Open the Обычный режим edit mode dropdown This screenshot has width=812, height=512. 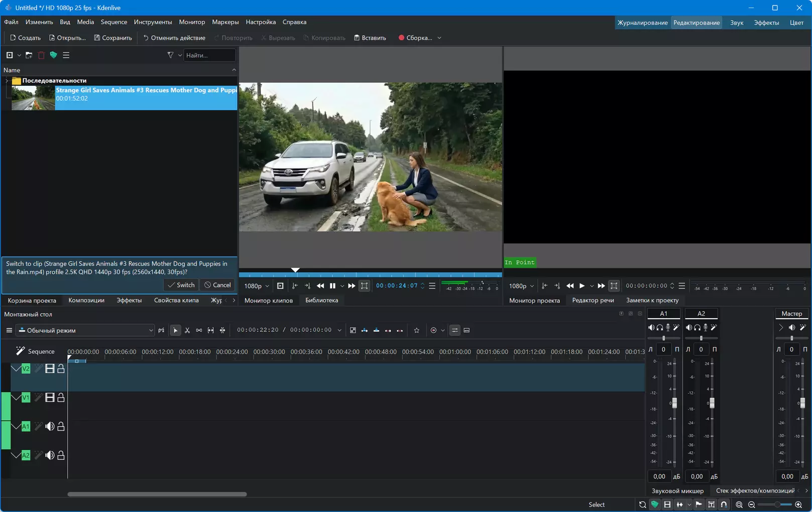click(x=85, y=330)
